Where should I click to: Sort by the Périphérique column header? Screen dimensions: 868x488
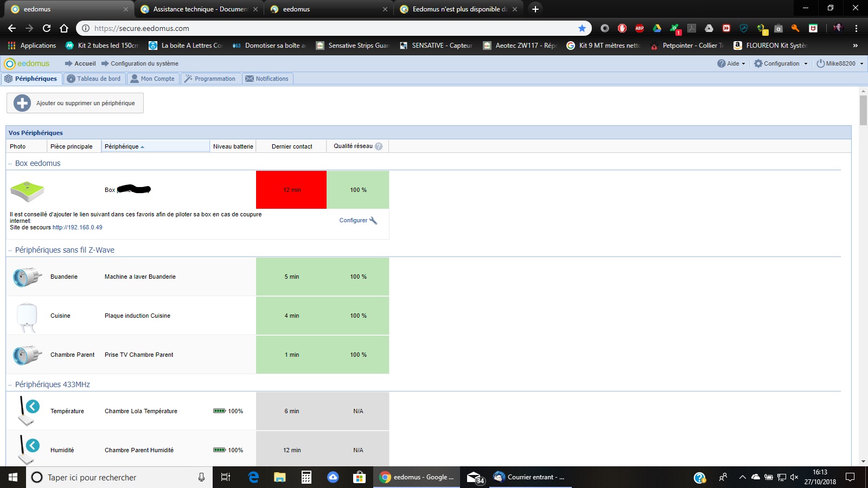tap(155, 146)
